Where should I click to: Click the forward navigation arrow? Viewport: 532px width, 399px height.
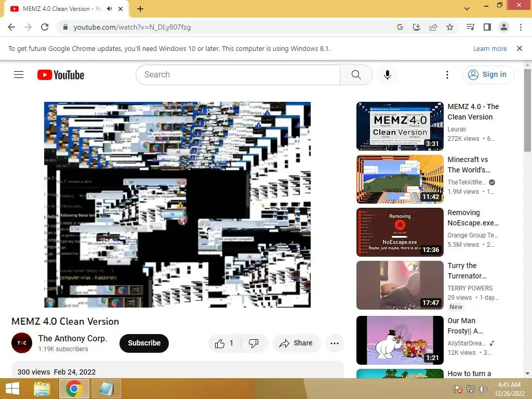[28, 27]
